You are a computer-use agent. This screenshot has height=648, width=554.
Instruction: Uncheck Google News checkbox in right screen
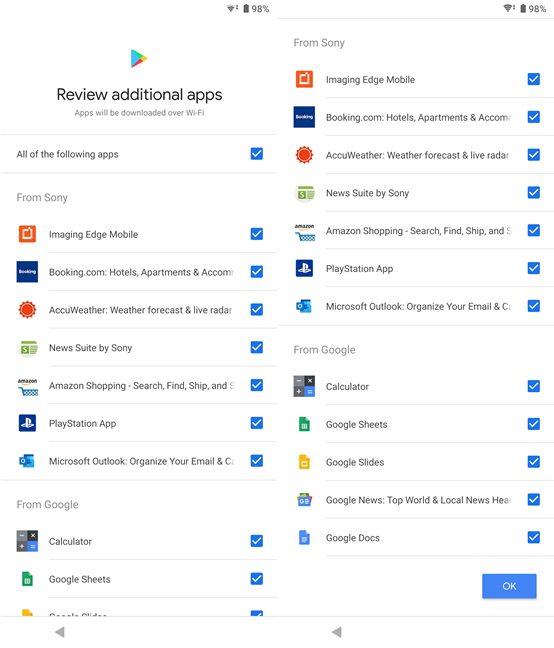pos(534,499)
